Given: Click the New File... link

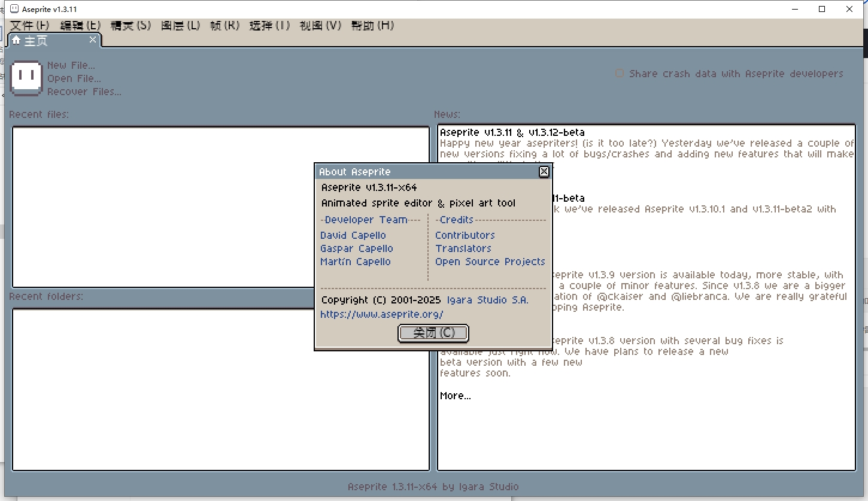Looking at the screenshot, I should [x=71, y=65].
